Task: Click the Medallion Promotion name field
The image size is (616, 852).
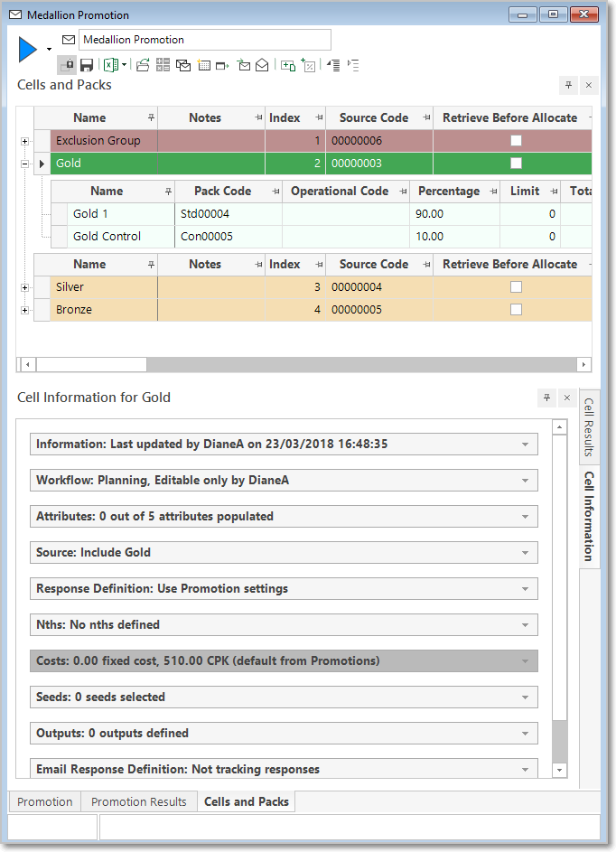Action: (205, 40)
